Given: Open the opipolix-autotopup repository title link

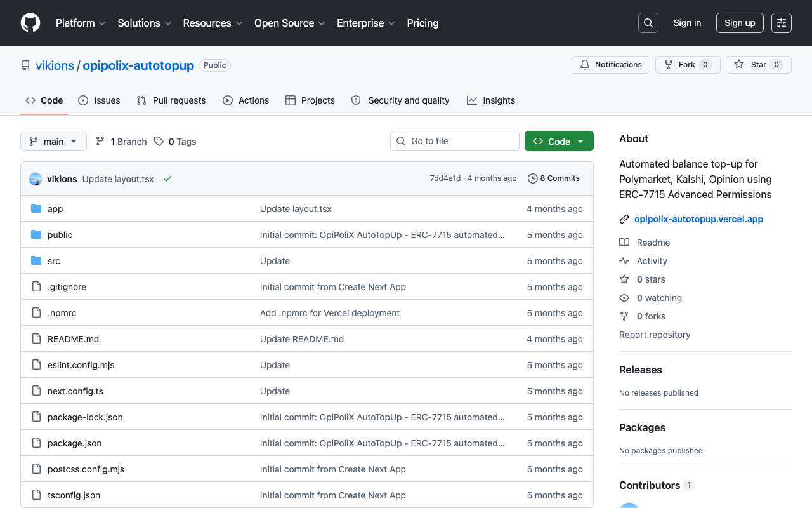Looking at the screenshot, I should [138, 65].
